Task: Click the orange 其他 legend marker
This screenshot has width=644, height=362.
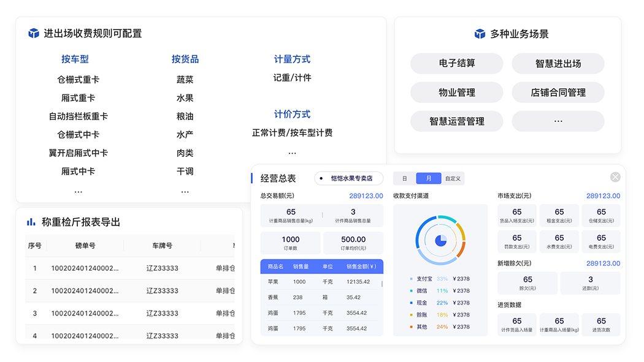Action: pos(411,327)
